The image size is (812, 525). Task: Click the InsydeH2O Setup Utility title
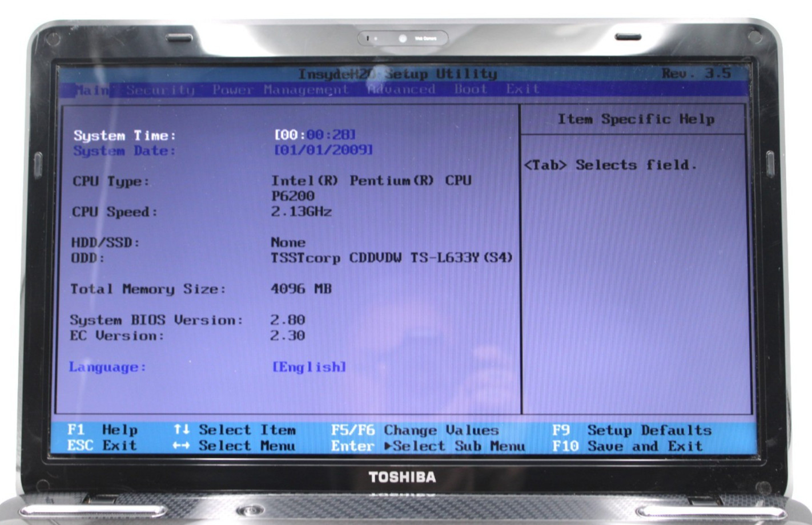[x=397, y=74]
